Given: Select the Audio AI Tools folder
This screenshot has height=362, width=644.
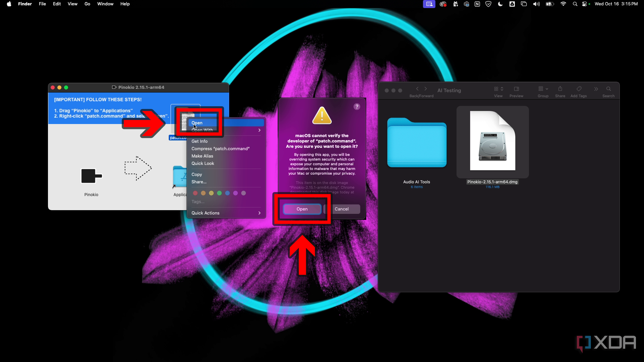Looking at the screenshot, I should 417,142.
